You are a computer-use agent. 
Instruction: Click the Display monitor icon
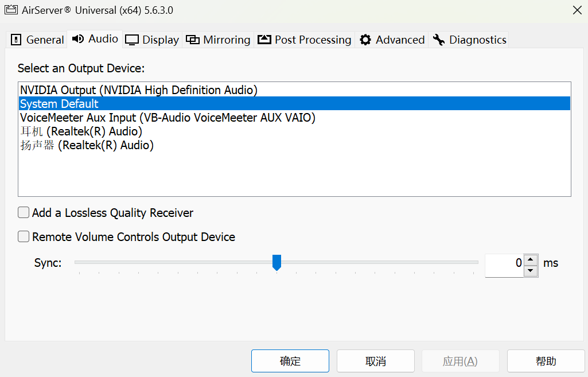coord(133,40)
